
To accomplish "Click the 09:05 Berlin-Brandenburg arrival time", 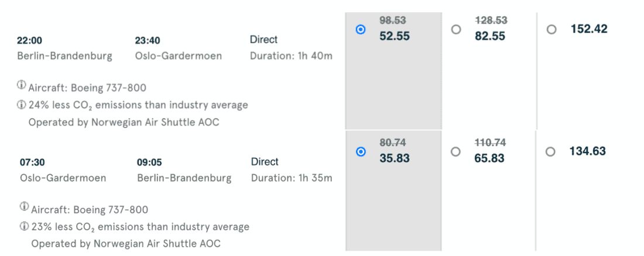I will click(149, 162).
